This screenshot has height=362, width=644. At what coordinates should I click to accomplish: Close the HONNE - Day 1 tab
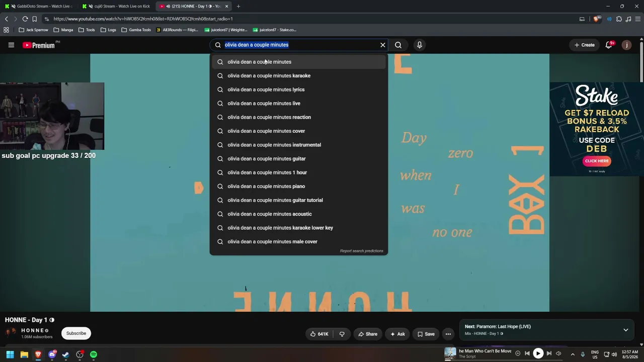(226, 6)
